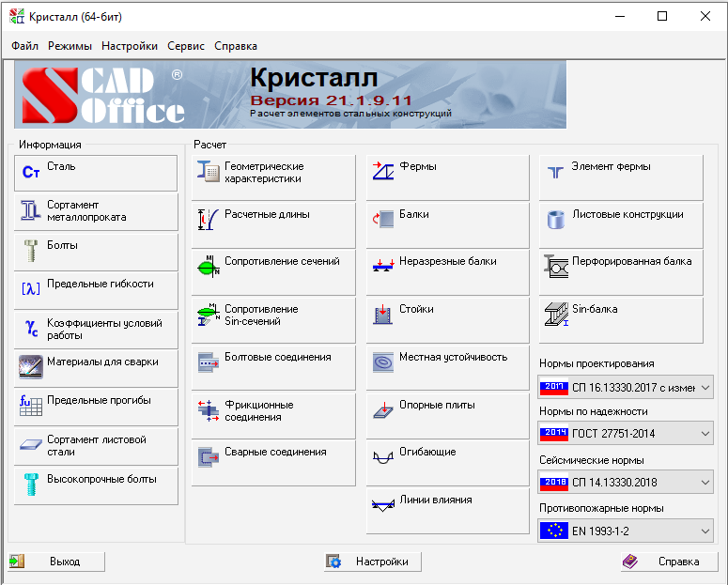Screen dimensions: 728x585
Task: Click the Болты bolt icon
Action: tap(31, 251)
